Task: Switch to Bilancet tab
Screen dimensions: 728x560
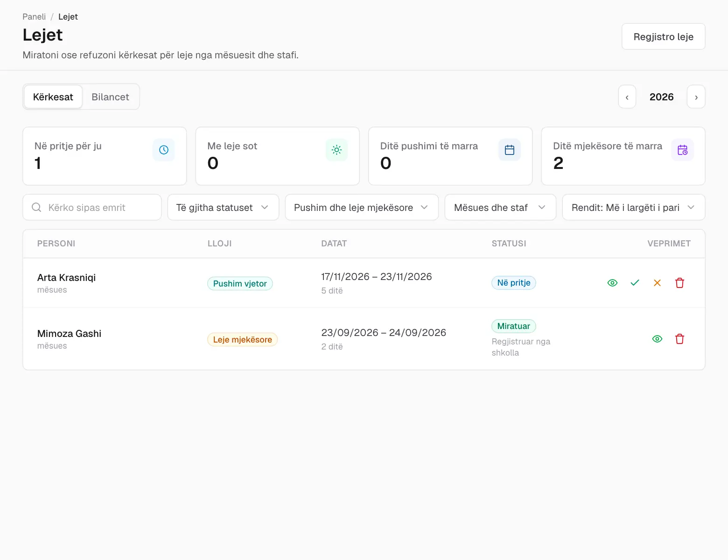Action: pyautogui.click(x=110, y=97)
